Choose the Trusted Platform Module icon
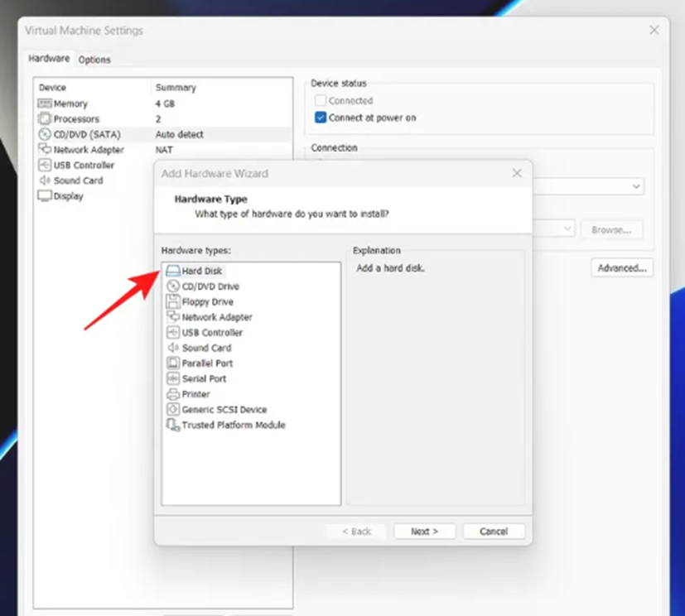 click(173, 425)
